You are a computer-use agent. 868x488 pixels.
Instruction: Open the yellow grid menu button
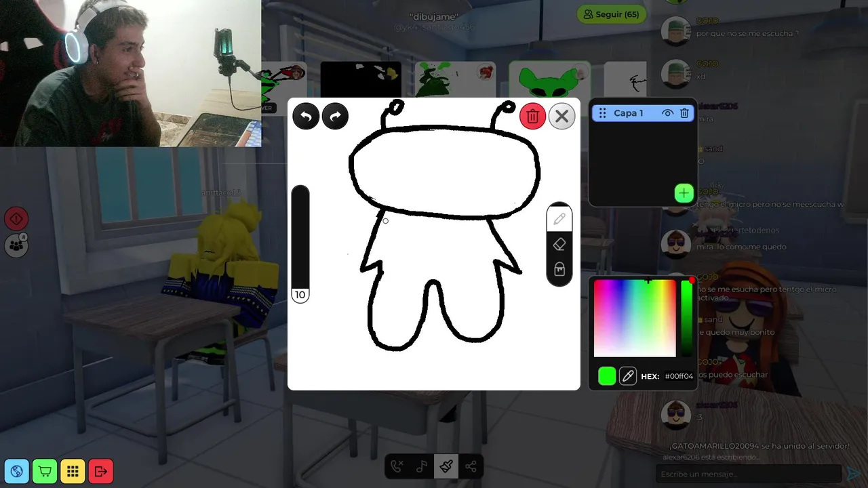tap(73, 471)
